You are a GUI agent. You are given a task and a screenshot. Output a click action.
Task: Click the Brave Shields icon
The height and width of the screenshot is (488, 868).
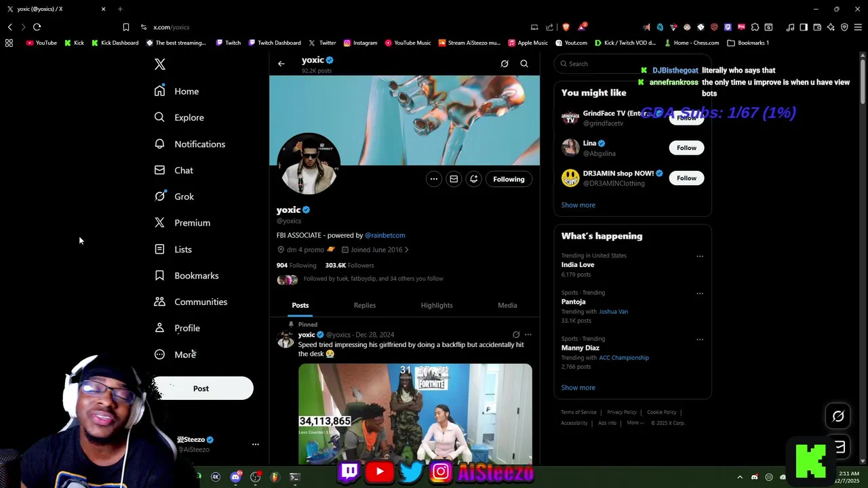click(566, 27)
